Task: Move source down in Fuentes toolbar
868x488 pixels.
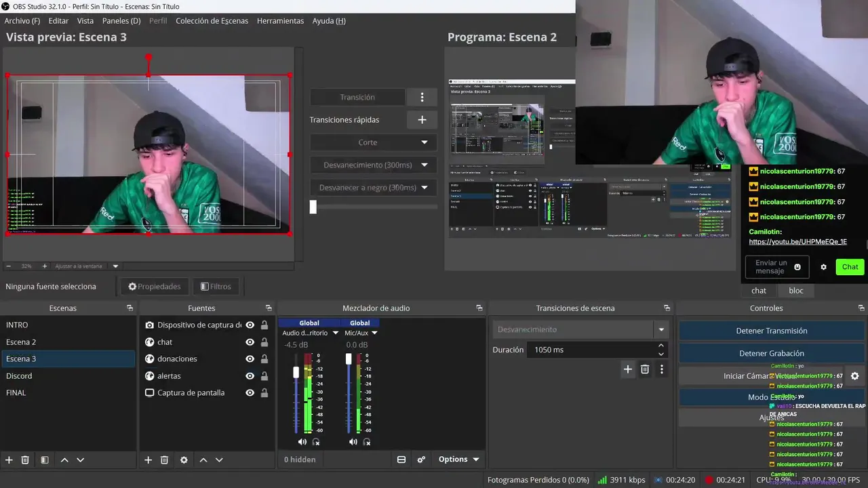Action: pos(219,460)
